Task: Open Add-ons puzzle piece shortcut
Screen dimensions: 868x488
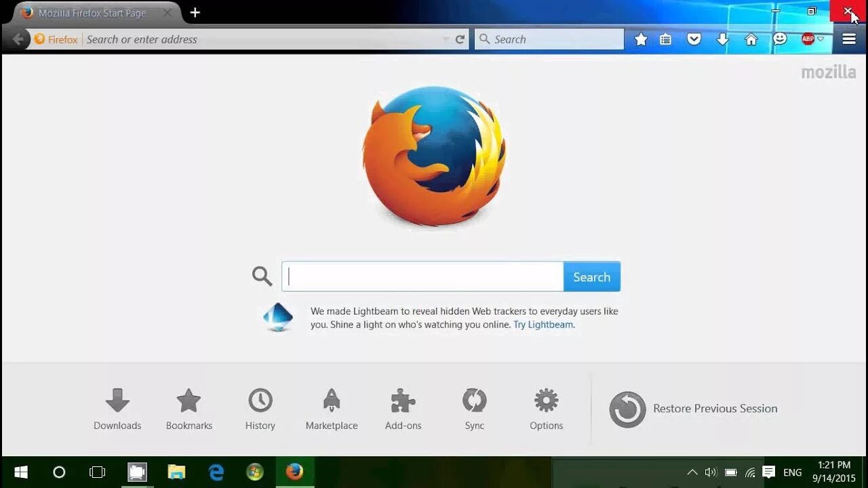Action: tap(403, 409)
